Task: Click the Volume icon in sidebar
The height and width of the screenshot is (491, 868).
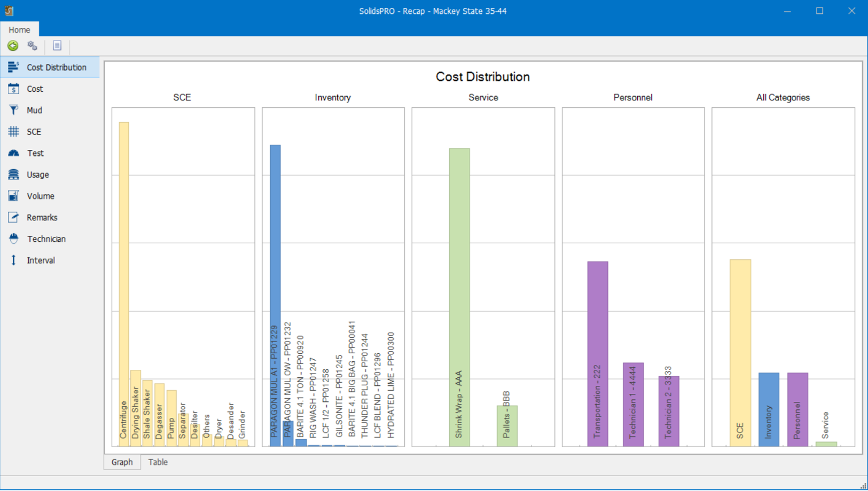Action: (x=13, y=196)
